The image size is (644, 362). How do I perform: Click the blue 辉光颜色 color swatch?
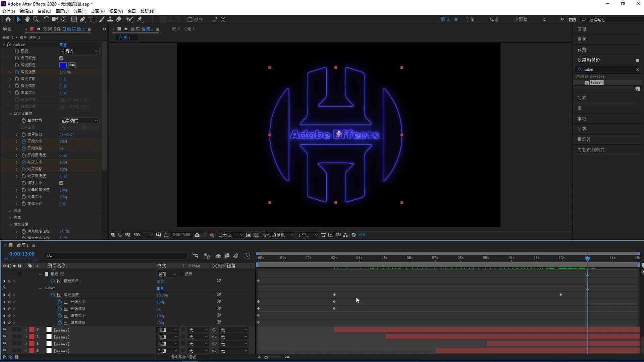point(63,65)
